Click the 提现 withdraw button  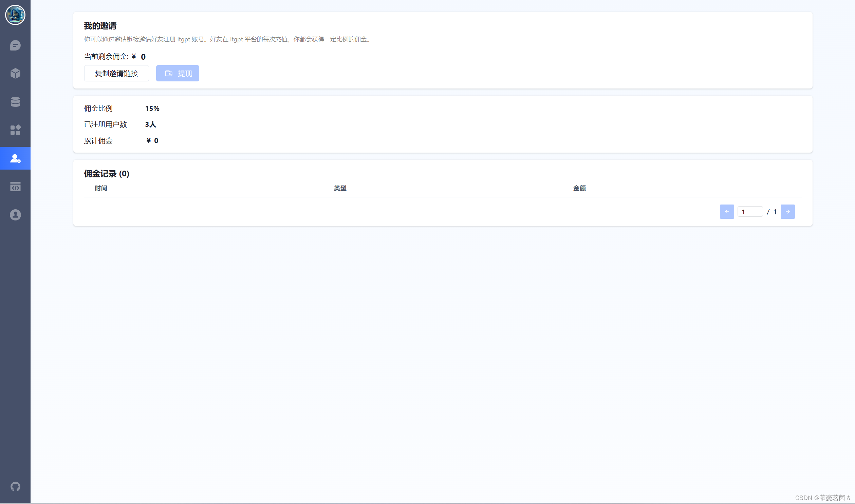pyautogui.click(x=185, y=73)
